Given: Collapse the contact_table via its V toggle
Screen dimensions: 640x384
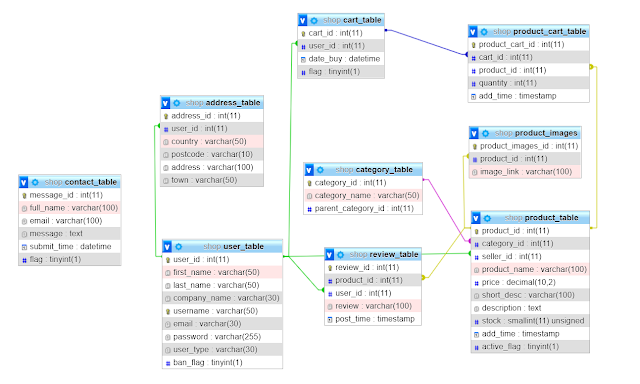Looking at the screenshot, I should pos(24,182).
